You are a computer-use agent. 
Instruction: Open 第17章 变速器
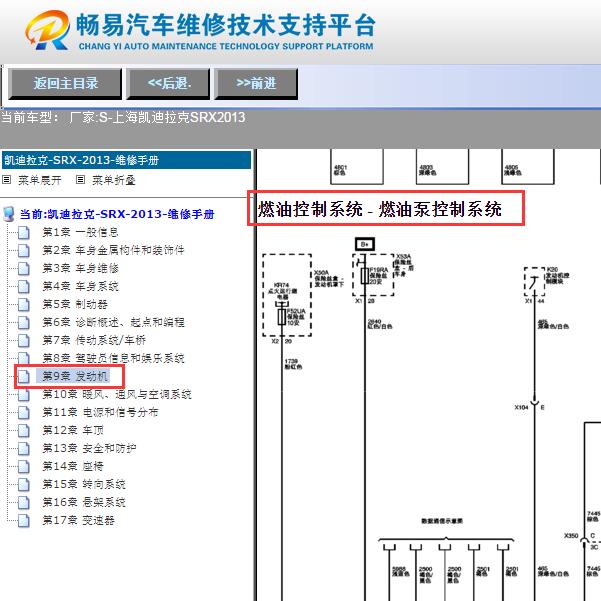click(78, 521)
